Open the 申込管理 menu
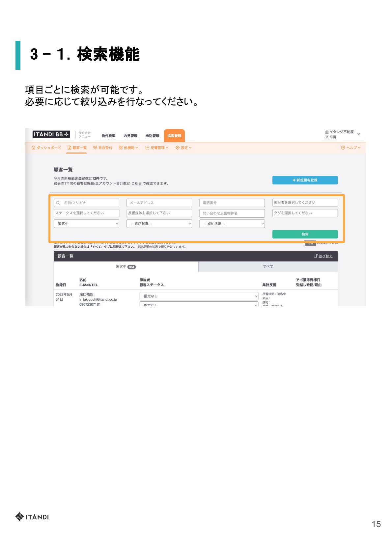 pos(153,136)
